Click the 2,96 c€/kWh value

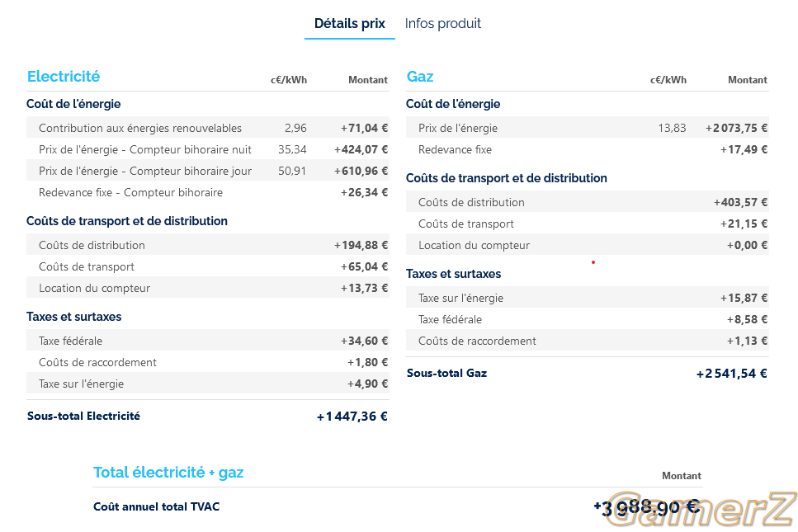point(295,128)
